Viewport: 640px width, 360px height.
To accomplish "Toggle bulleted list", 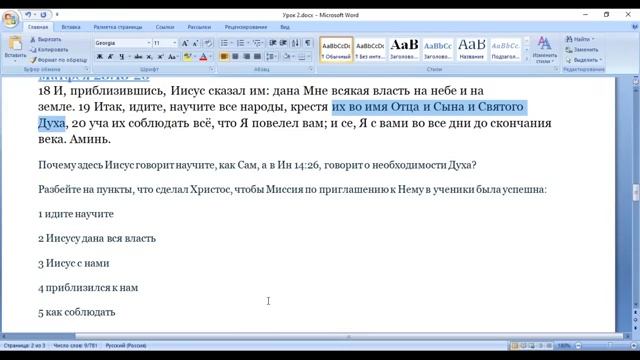I will click(224, 43).
